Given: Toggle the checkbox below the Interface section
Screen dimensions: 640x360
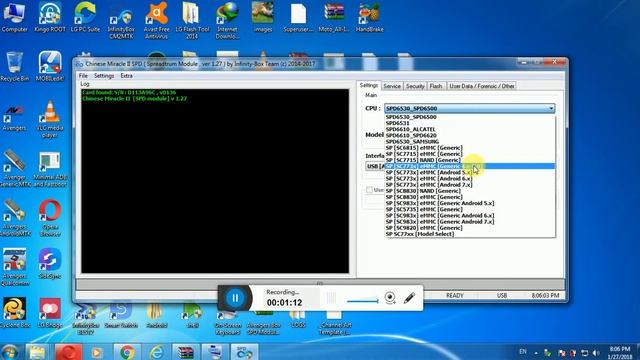Looking at the screenshot, I should pos(369,190).
